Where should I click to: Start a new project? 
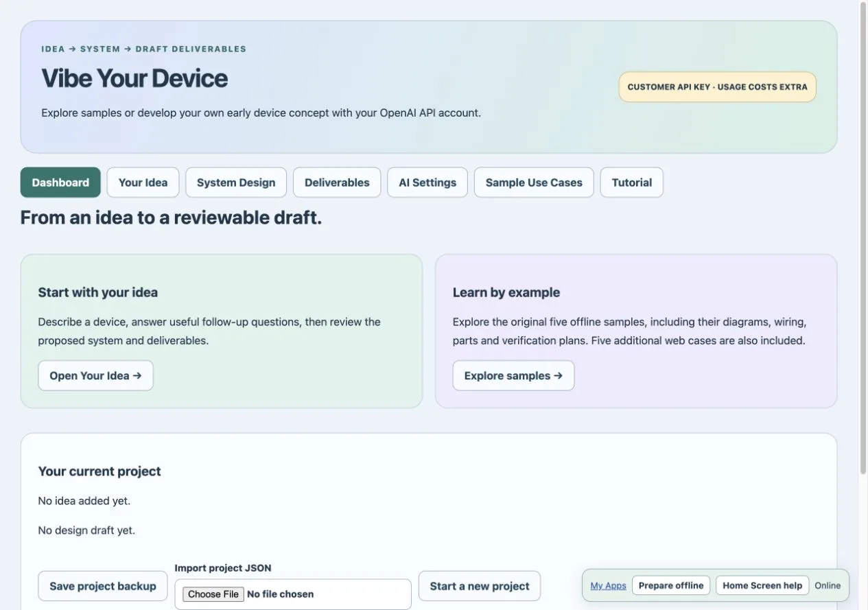[480, 586]
